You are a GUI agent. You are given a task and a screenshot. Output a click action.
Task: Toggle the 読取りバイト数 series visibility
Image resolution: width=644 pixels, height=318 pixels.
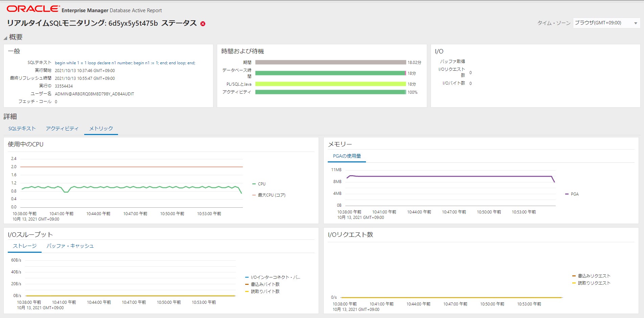(246, 291)
